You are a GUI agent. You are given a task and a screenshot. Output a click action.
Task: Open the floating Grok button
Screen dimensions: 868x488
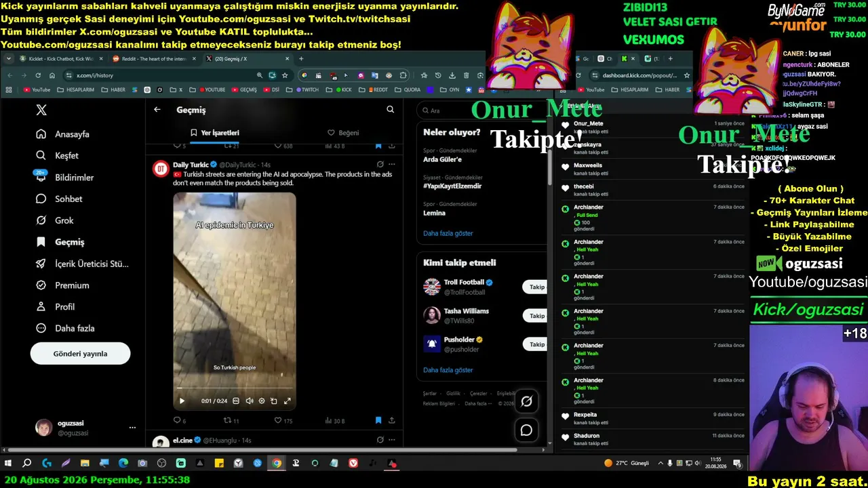point(526,402)
